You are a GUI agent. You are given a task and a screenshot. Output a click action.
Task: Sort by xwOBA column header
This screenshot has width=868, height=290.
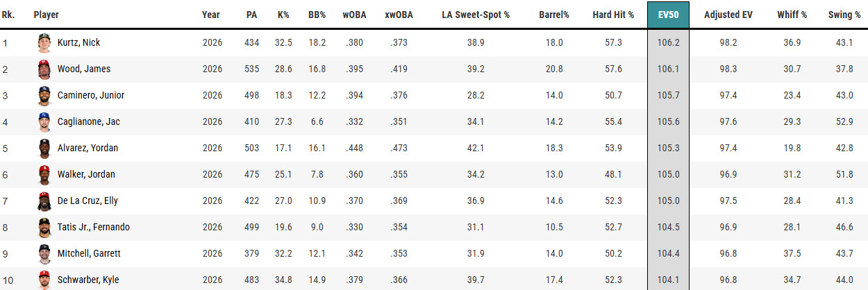tap(399, 15)
